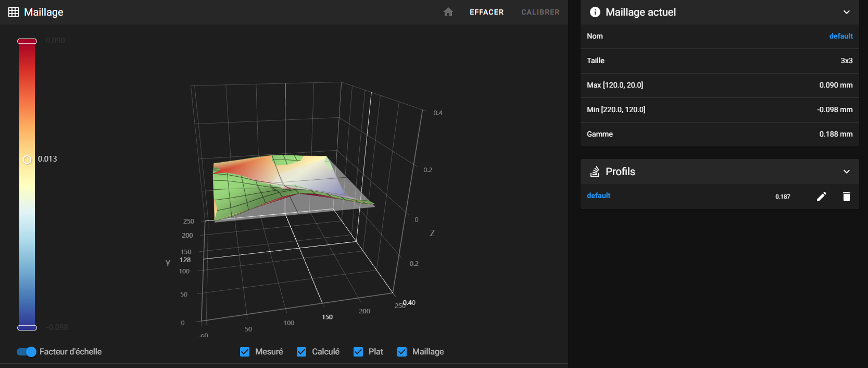This screenshot has height=368, width=868.
Task: Disable the Plat checkbox
Action: [358, 352]
